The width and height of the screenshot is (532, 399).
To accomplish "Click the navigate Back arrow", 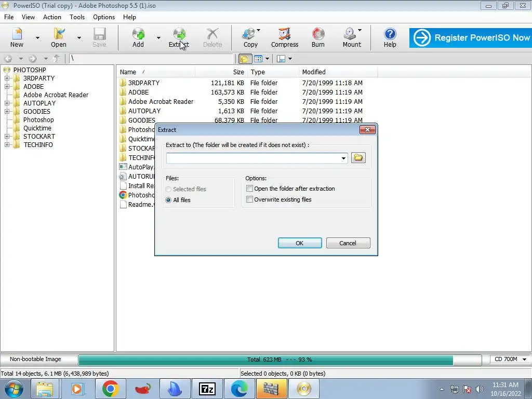I will [8, 59].
